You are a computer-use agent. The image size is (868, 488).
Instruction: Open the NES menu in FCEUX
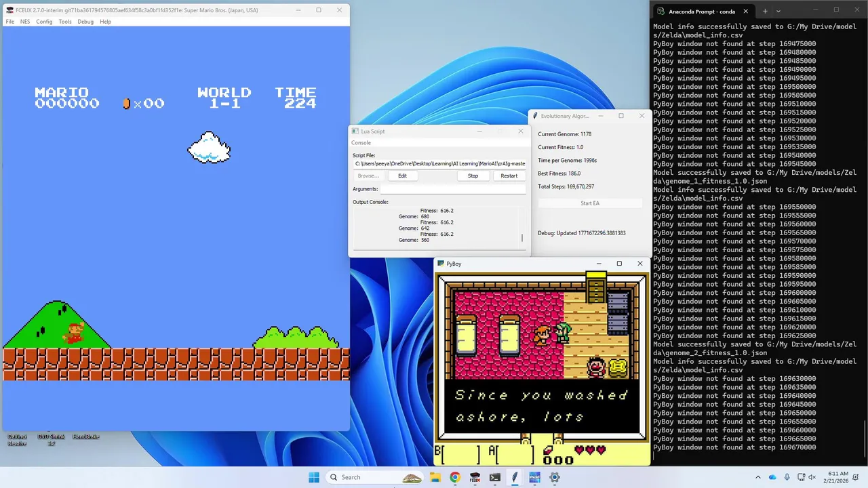coord(25,22)
